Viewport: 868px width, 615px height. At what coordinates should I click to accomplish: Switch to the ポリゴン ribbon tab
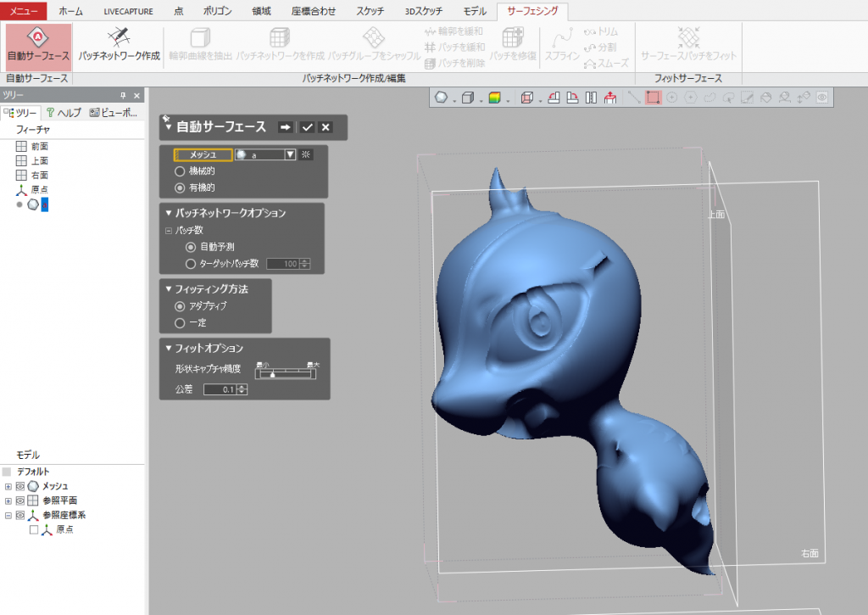click(218, 11)
